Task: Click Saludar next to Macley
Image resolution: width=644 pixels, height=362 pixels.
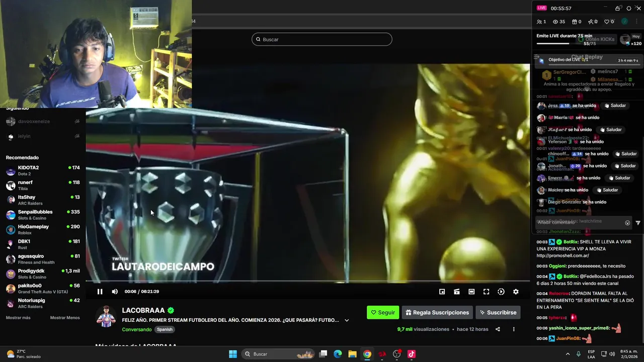Action: [607, 190]
